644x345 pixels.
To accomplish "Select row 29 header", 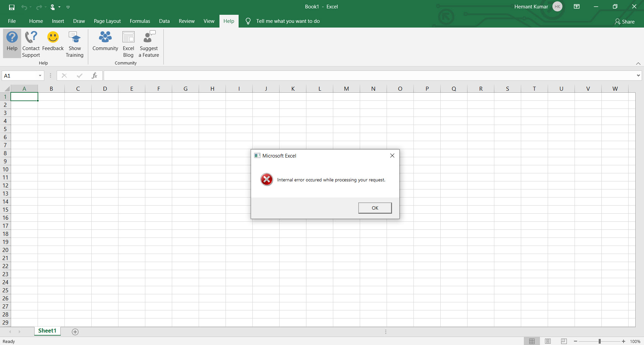I will tap(5, 322).
